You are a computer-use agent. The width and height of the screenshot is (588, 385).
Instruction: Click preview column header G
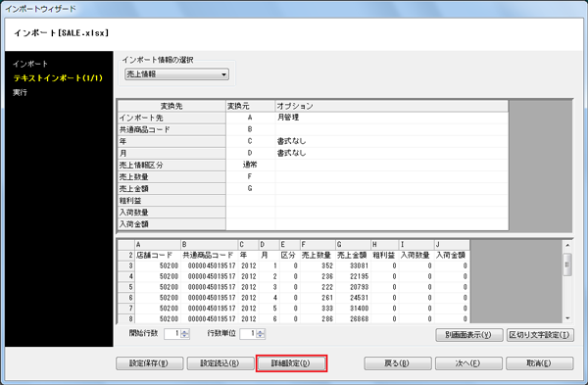click(353, 245)
